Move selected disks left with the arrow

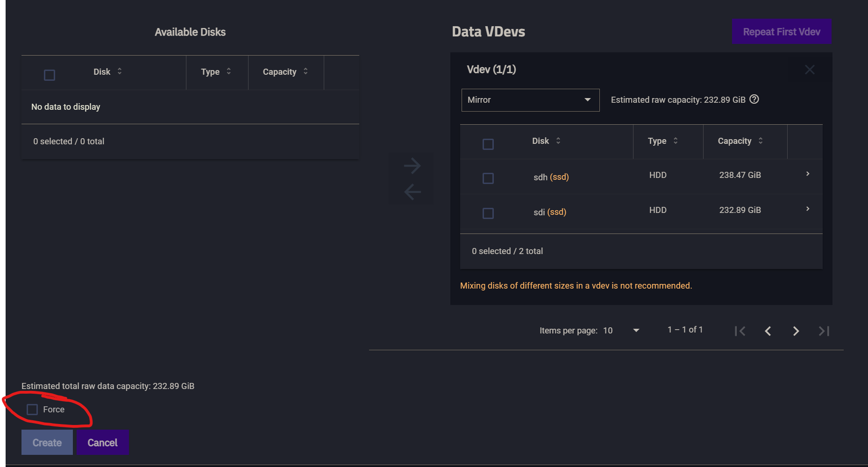tap(412, 191)
